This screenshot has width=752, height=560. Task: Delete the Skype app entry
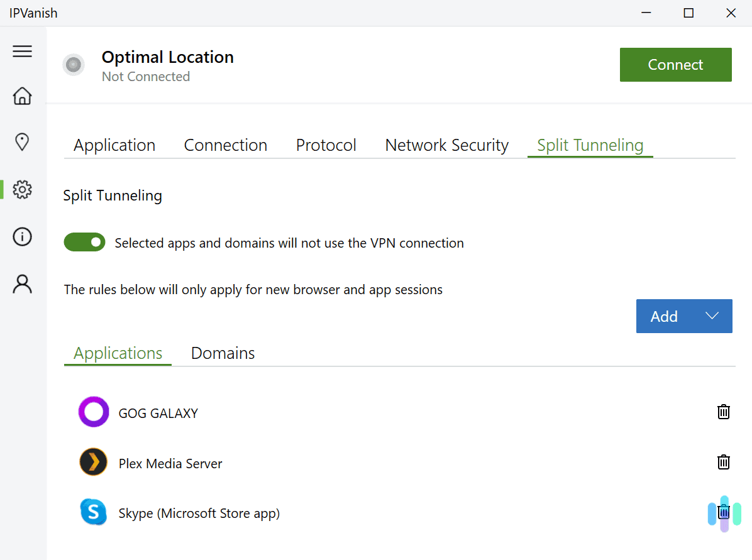tap(724, 512)
